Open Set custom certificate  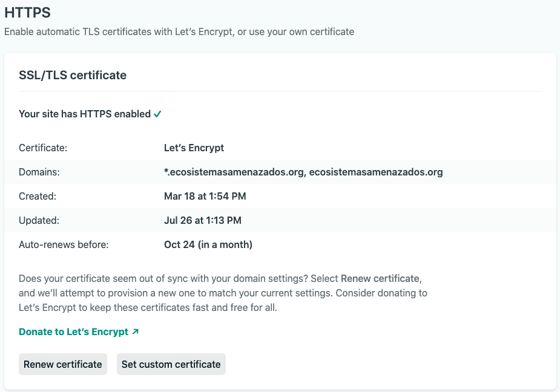pyautogui.click(x=171, y=364)
